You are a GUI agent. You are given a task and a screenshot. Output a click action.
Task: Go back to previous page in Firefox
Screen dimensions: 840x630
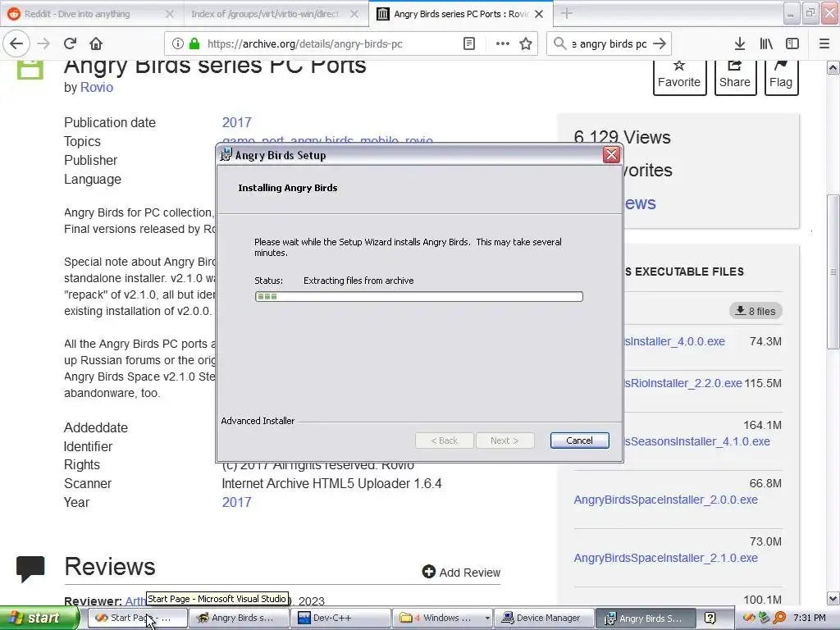coord(16,43)
